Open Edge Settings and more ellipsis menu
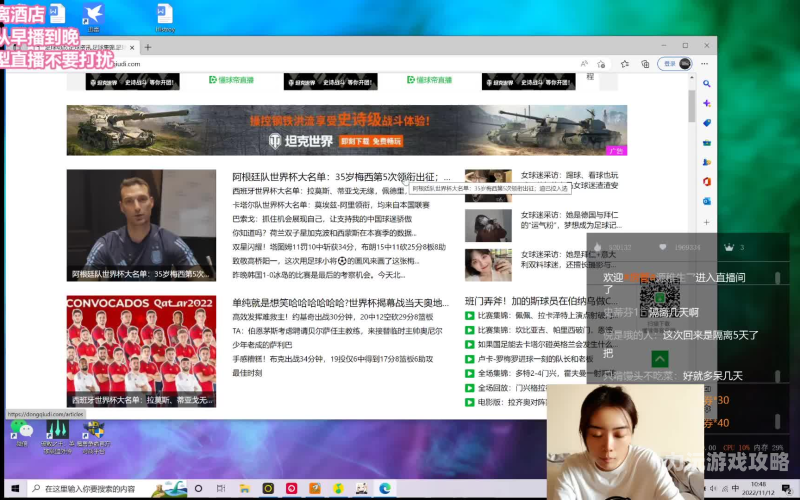Screen dimensions: 800x500 [705, 64]
